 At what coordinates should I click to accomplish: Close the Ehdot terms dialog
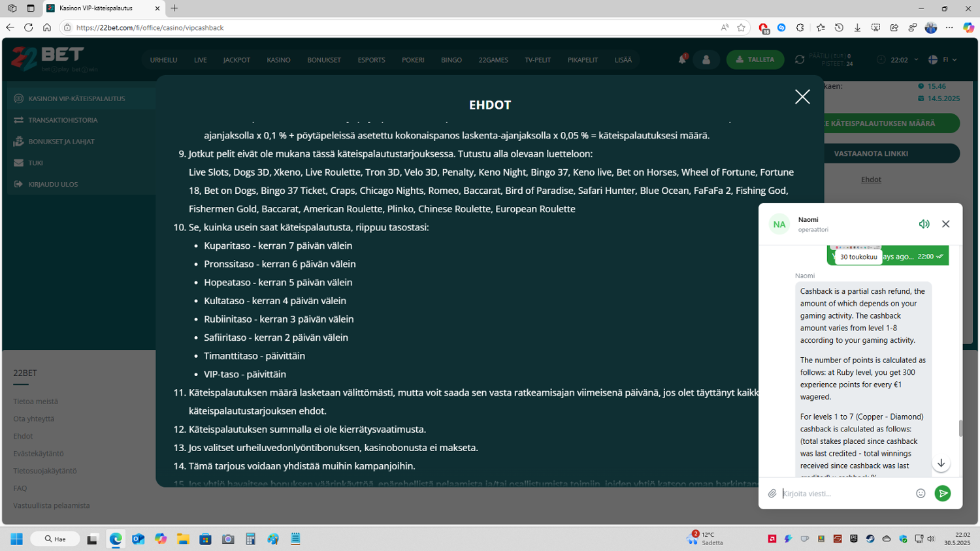pos(802,97)
